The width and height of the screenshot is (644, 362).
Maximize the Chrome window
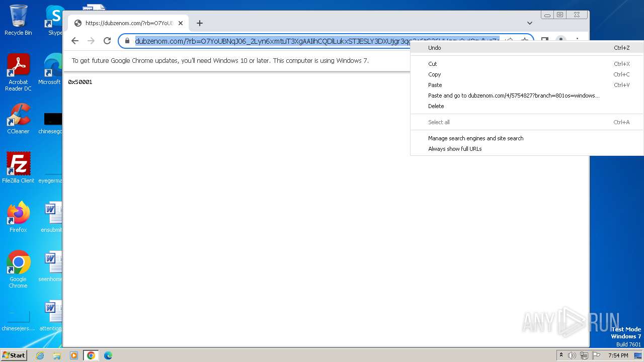coord(559,15)
